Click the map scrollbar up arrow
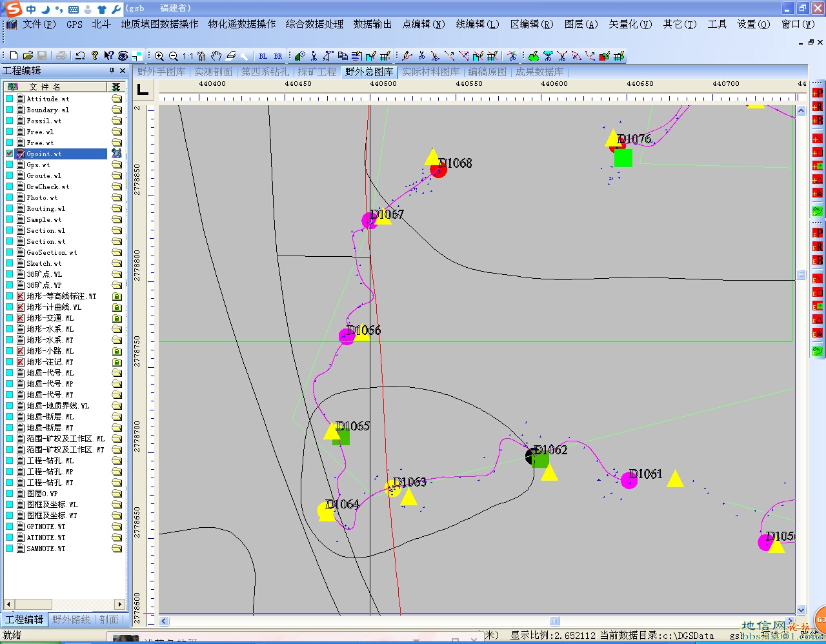The width and height of the screenshot is (826, 644). tap(801, 110)
